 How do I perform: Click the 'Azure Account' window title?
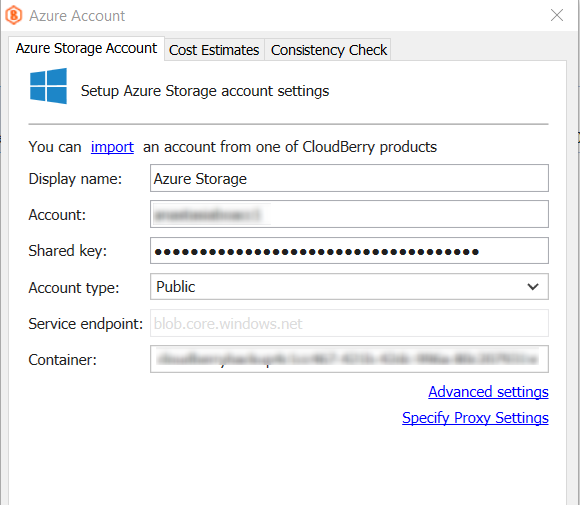[x=77, y=16]
